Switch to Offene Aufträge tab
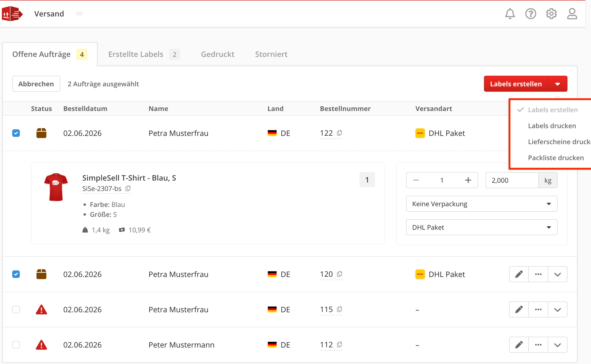The width and height of the screenshot is (591, 364). pyautogui.click(x=50, y=54)
